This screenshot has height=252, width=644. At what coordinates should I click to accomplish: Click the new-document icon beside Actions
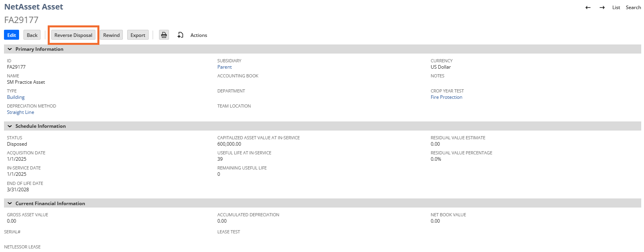coord(180,35)
